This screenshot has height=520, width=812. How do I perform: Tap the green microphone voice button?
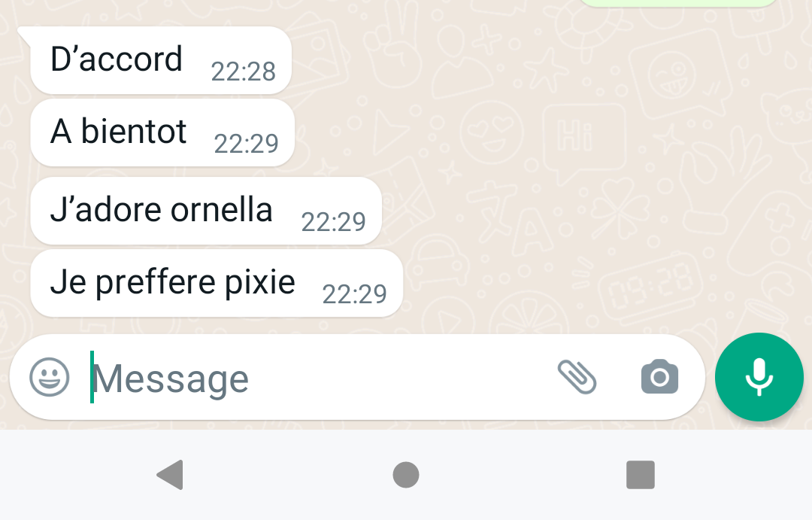(759, 377)
